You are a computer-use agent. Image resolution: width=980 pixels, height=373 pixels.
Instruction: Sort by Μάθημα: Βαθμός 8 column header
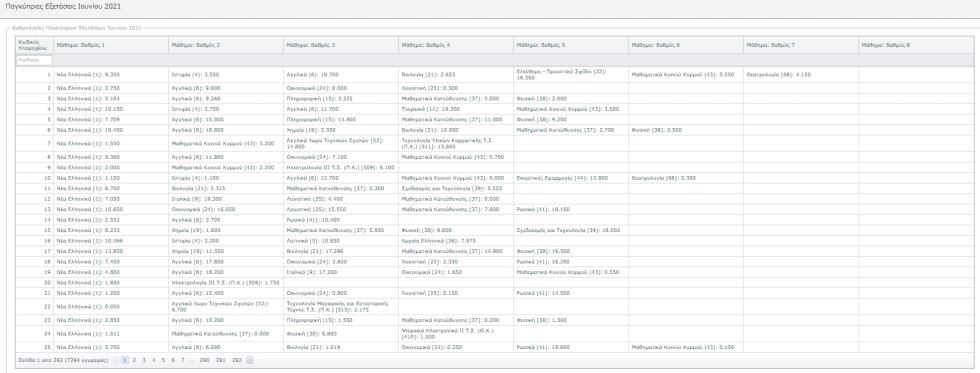[x=916, y=45]
